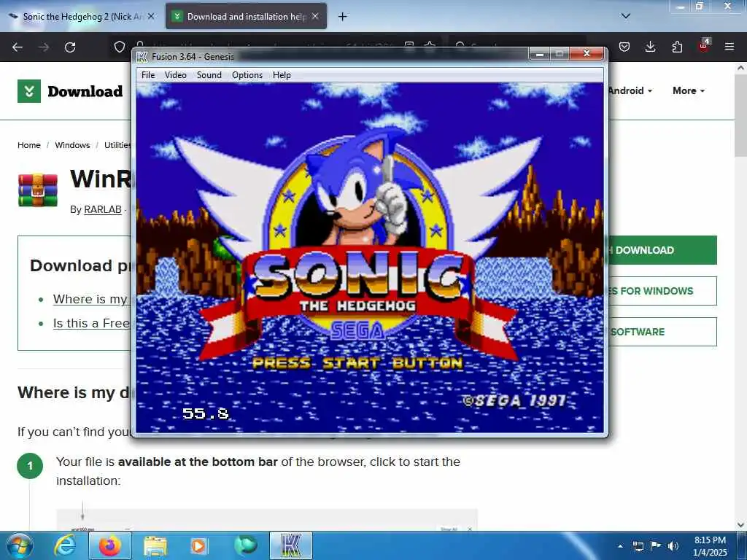The height and width of the screenshot is (560, 747).
Task: Switch to the Sonic the Hedgehog 2 tab
Action: [x=81, y=16]
